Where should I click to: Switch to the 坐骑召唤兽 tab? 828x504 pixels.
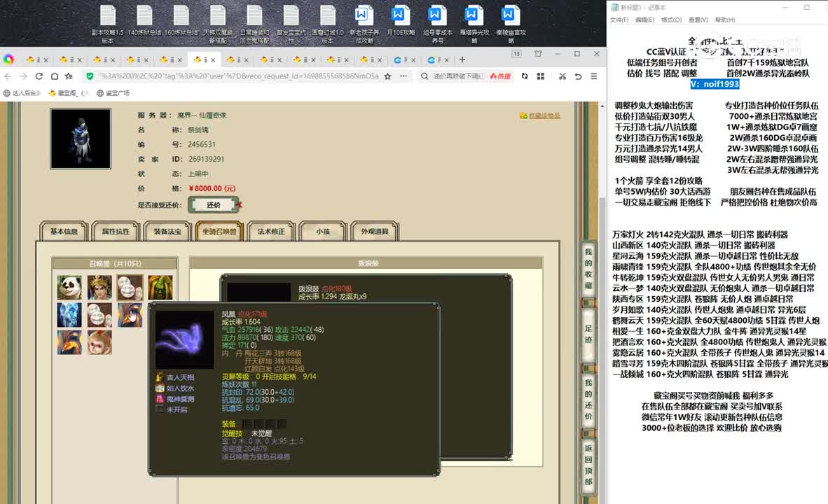click(x=219, y=232)
